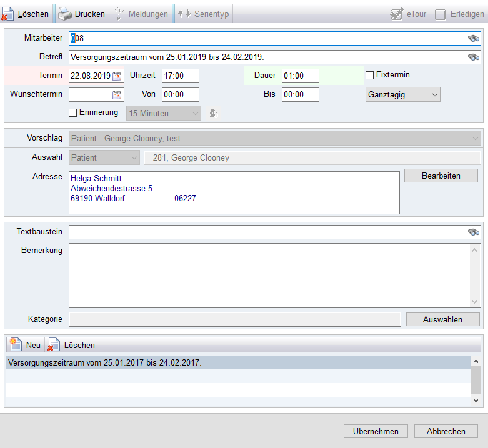Toggle the Erinnerung checkbox
This screenshot has width=488, height=448.
click(x=73, y=113)
